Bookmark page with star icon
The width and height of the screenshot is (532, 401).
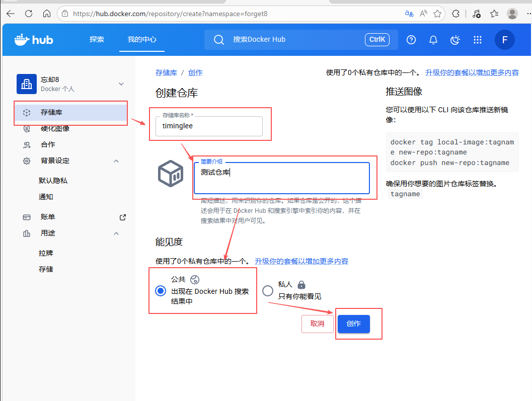438,14
